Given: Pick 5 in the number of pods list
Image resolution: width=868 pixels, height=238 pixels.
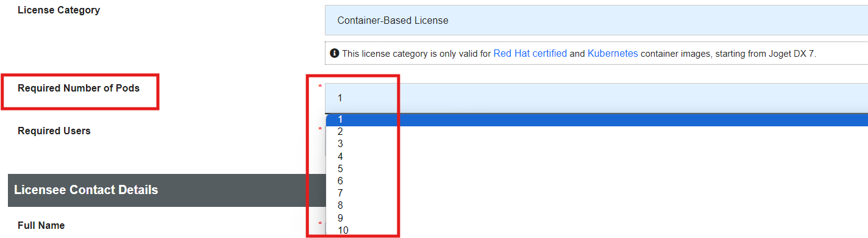Looking at the screenshot, I should click(597, 168).
